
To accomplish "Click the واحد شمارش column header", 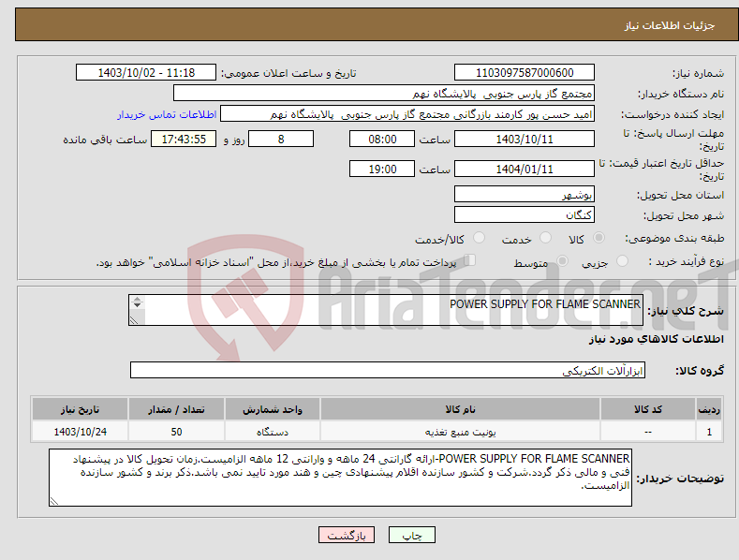I will (273, 409).
